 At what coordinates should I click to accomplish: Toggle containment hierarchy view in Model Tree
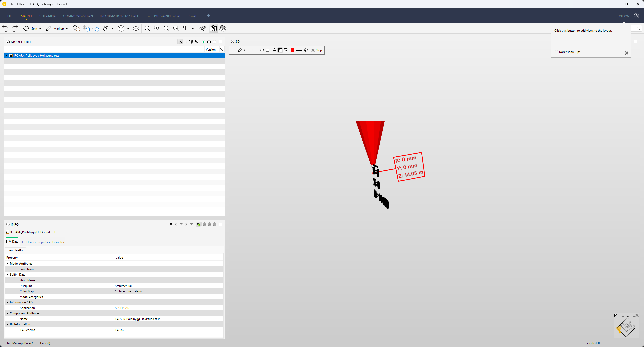click(180, 42)
